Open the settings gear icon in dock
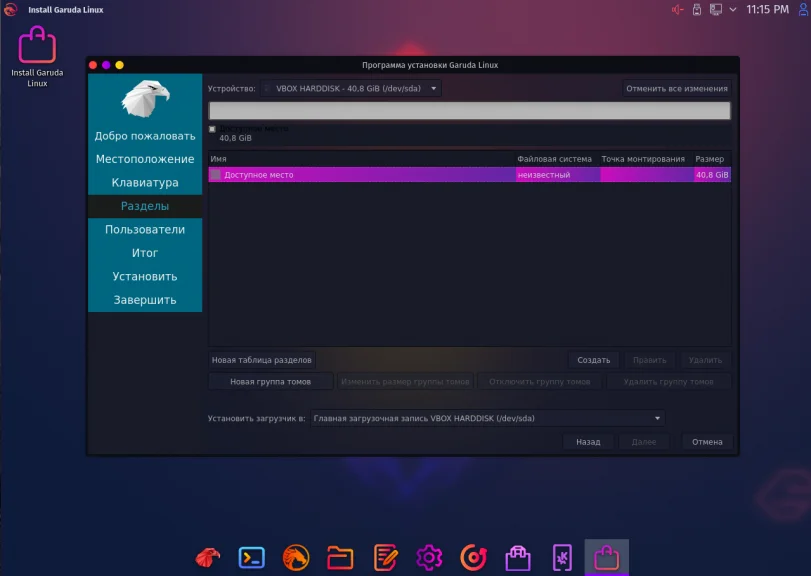The width and height of the screenshot is (811, 576). [x=431, y=557]
